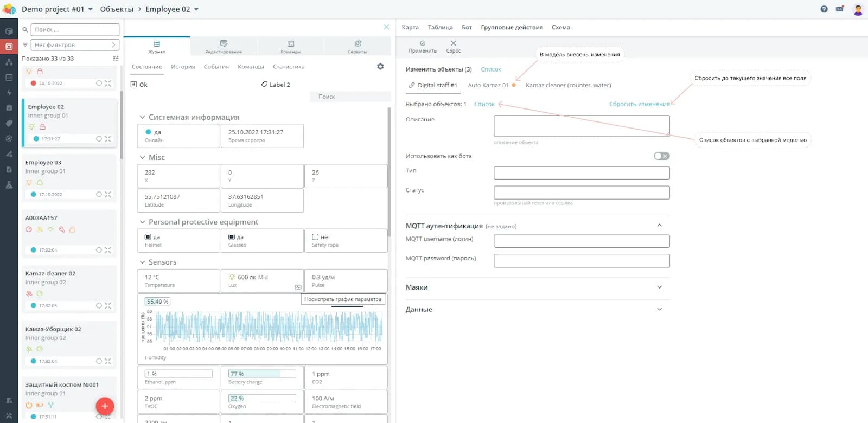
Task: View the Lux parameter graph icon
Action: (x=298, y=287)
